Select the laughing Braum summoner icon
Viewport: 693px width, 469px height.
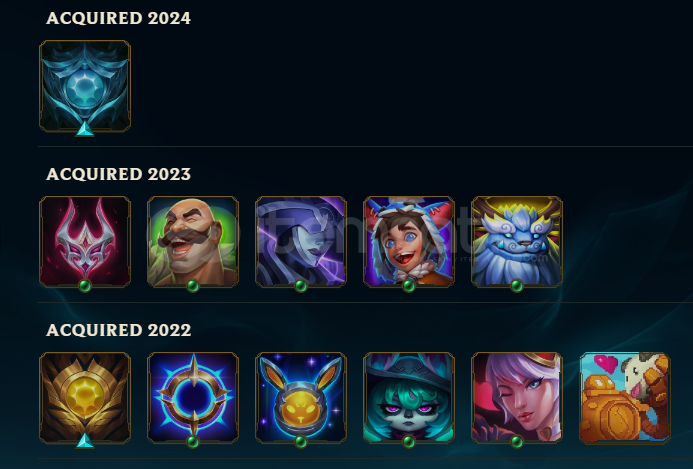tap(193, 242)
